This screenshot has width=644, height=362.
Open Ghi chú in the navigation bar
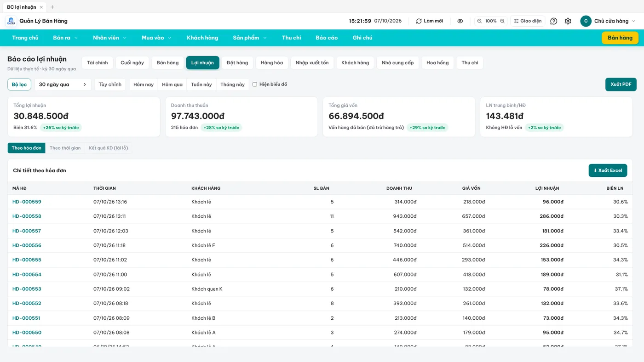362,38
